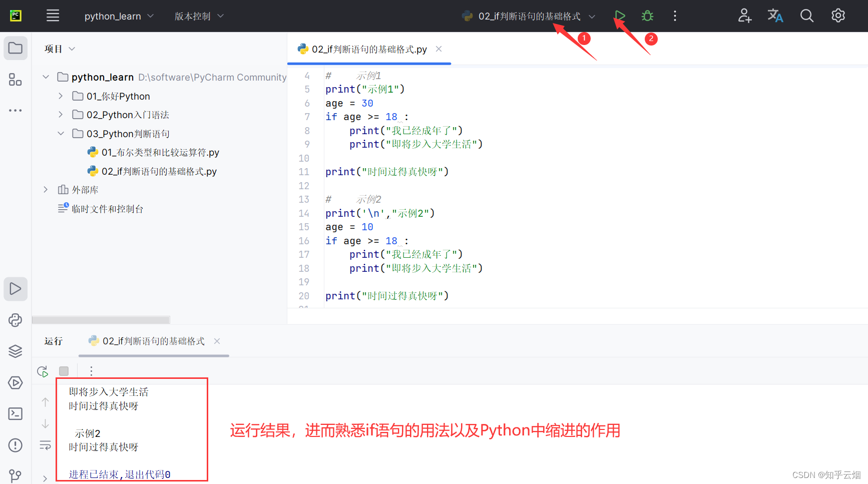Start debugging with the bug icon

click(647, 16)
